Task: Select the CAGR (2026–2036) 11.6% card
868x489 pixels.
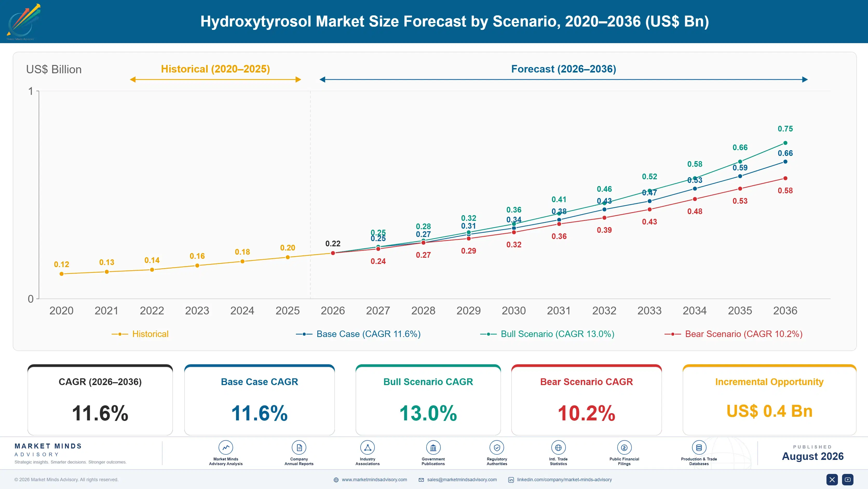Action: tap(100, 400)
